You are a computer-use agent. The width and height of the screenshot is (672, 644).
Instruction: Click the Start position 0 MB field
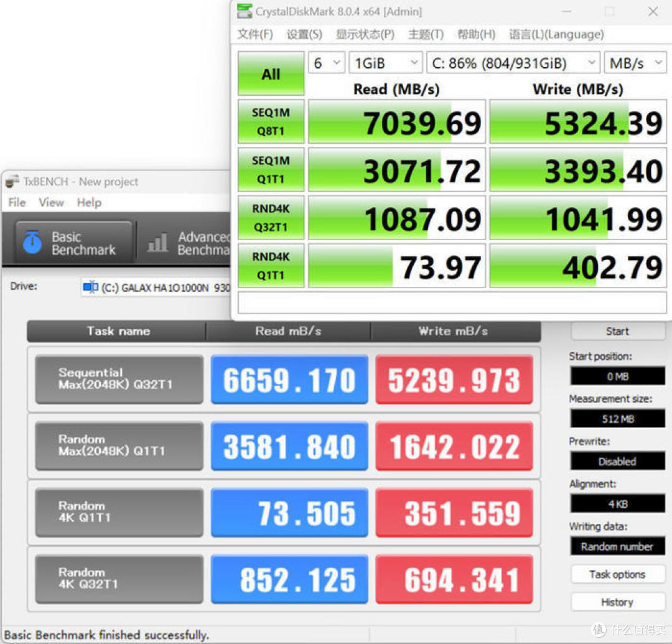tap(618, 376)
